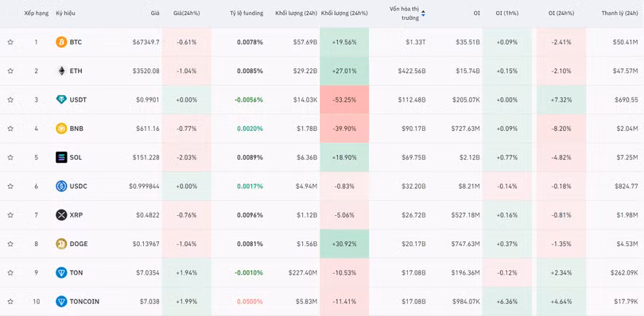
Task: Click the TONCOIN row logo icon
Action: coord(61,302)
